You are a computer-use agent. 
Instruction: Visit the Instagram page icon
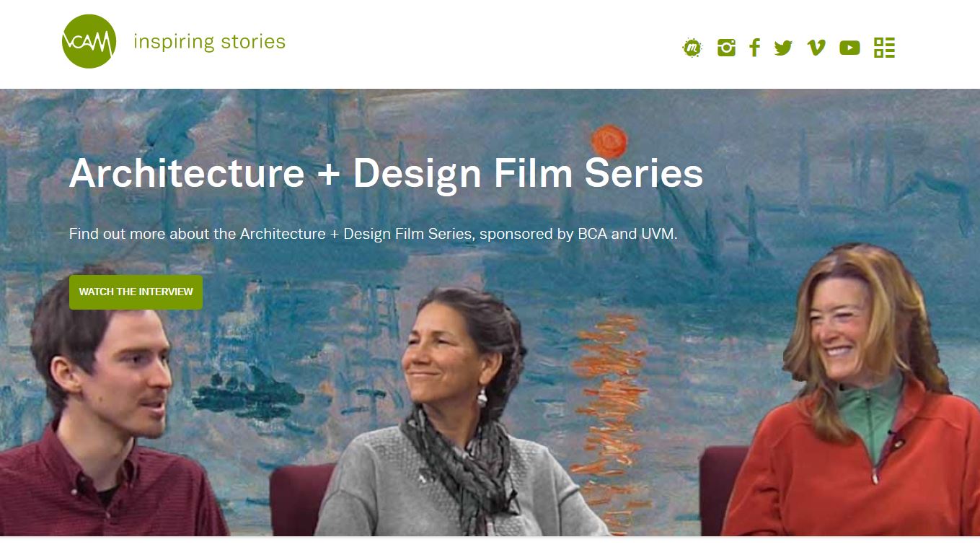[x=726, y=48]
